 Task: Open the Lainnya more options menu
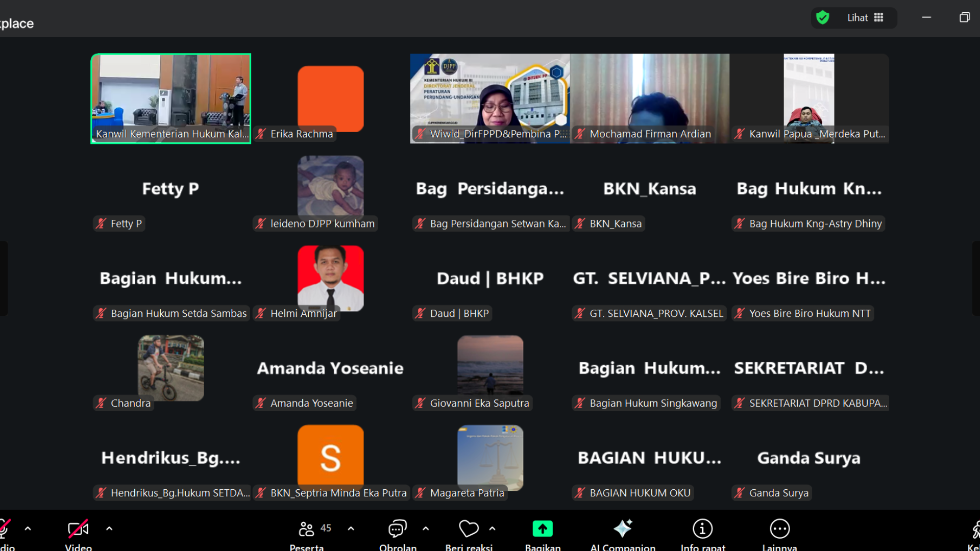click(779, 529)
